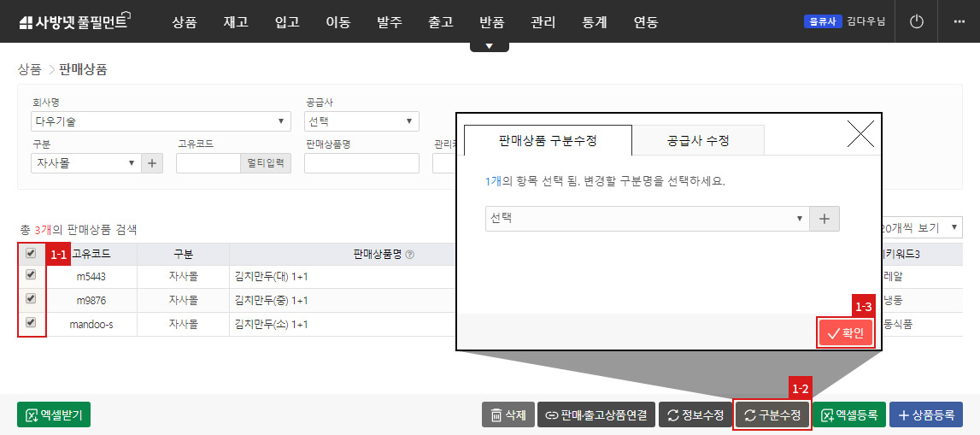Open the 회사명 다우기술 dropdown
980x435 pixels.
161,121
